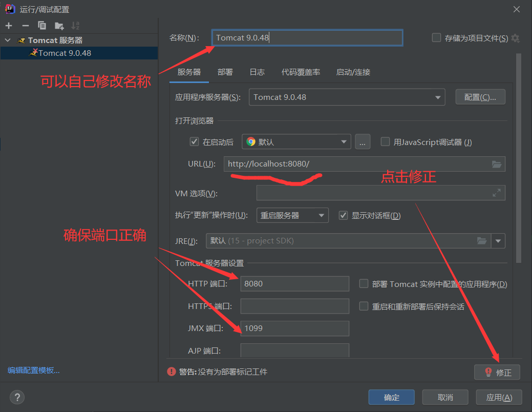Switch to 启动/连接 tab
This screenshot has width=532, height=412.
(x=353, y=72)
